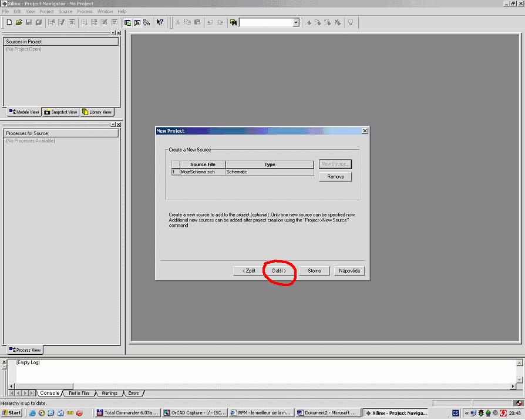Close the Processes for Source panel
The image size is (525, 420).
(119, 125)
